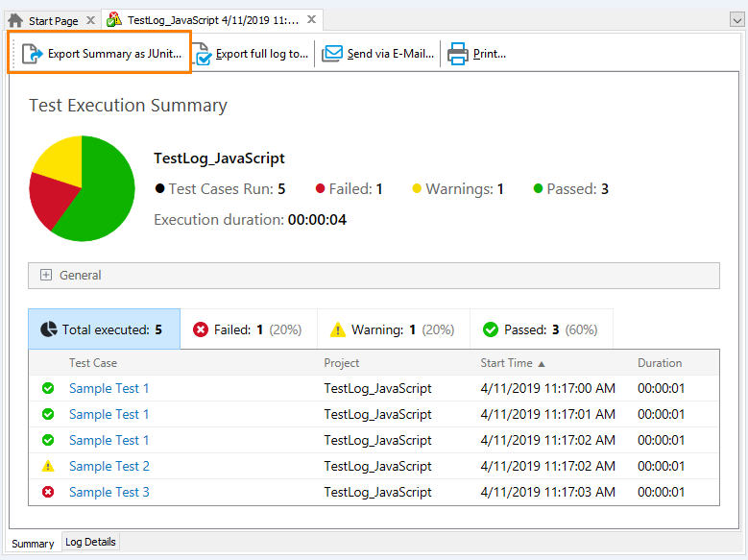Screen dimensions: 748x560
Task: Click the home icon on Start Page tab
Action: [x=15, y=20]
